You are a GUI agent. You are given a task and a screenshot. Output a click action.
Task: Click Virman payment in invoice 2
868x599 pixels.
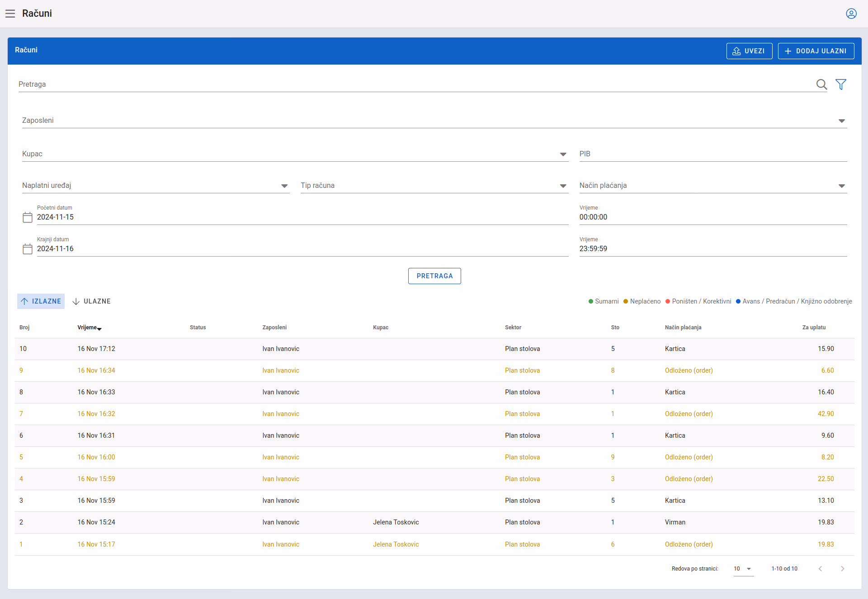tap(675, 522)
